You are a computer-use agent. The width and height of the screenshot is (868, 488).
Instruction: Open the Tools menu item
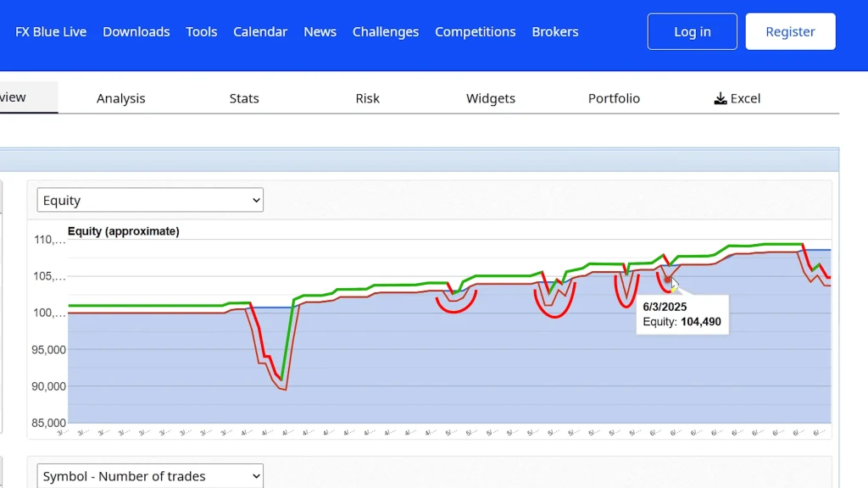click(202, 31)
